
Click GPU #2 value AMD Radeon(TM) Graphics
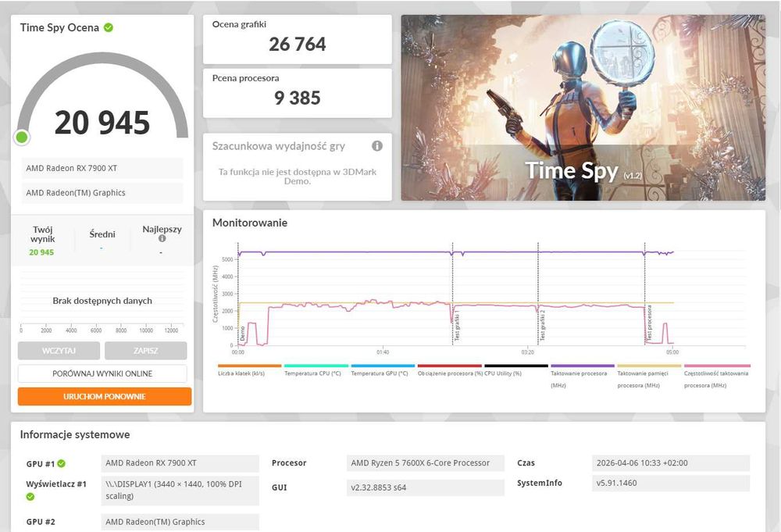[180, 522]
